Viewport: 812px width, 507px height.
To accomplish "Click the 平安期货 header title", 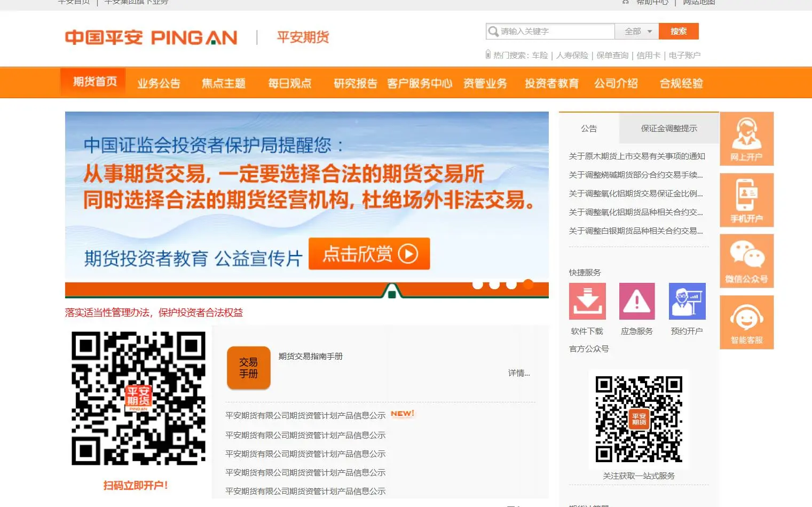I will [303, 37].
